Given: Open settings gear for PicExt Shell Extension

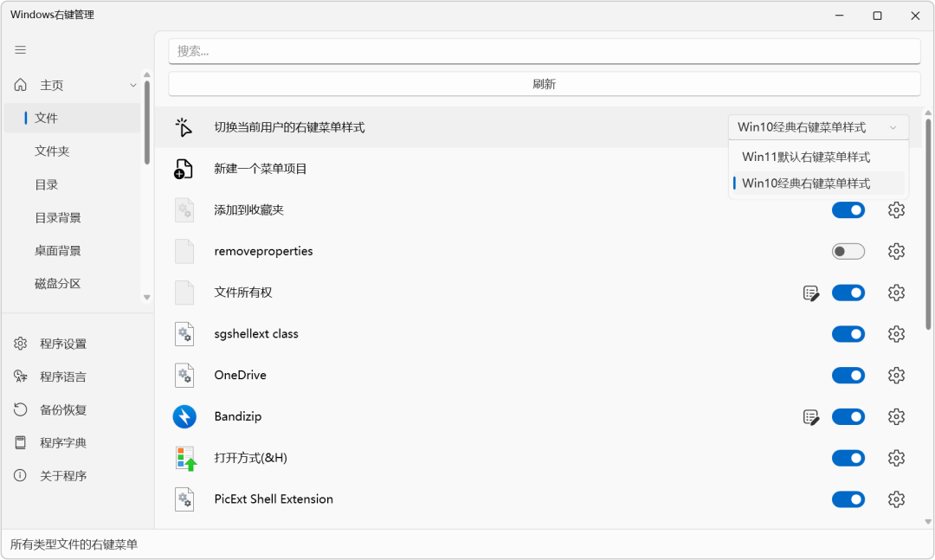Looking at the screenshot, I should pos(896,499).
